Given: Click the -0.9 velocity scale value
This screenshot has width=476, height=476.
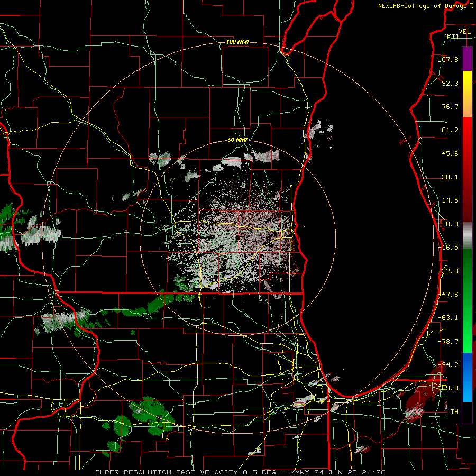Looking at the screenshot, I should (x=450, y=224).
